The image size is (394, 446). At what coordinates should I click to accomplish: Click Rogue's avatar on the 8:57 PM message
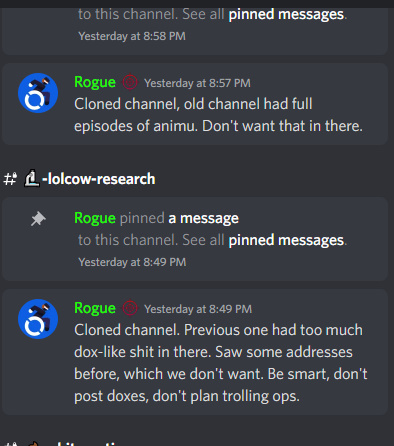click(38, 93)
